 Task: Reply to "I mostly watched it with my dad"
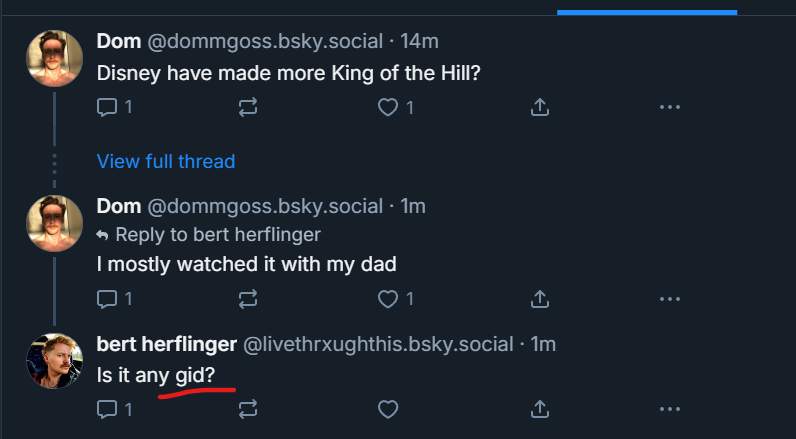tap(107, 298)
